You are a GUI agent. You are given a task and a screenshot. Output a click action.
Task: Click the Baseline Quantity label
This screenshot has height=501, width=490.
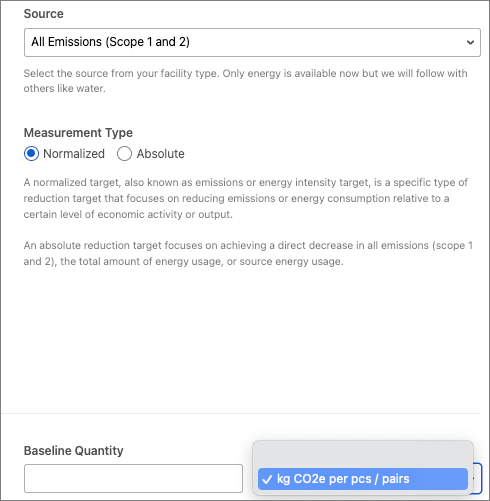click(x=73, y=451)
